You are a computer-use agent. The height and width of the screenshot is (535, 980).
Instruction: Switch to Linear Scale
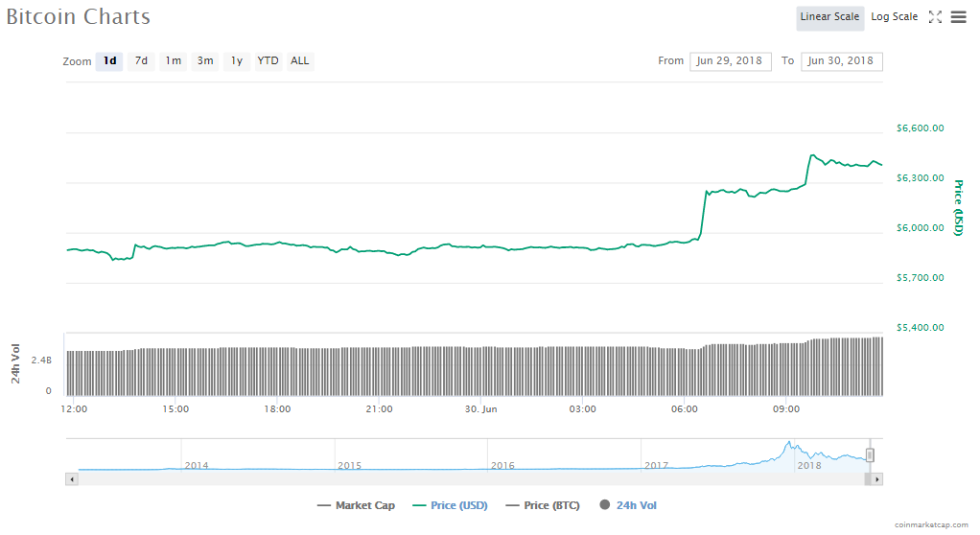click(829, 17)
